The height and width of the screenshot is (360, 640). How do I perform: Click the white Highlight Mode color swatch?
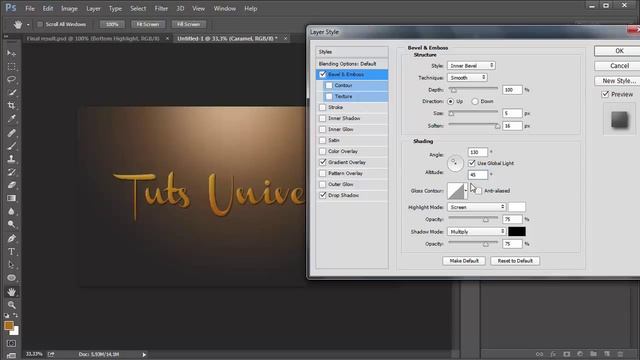517,207
